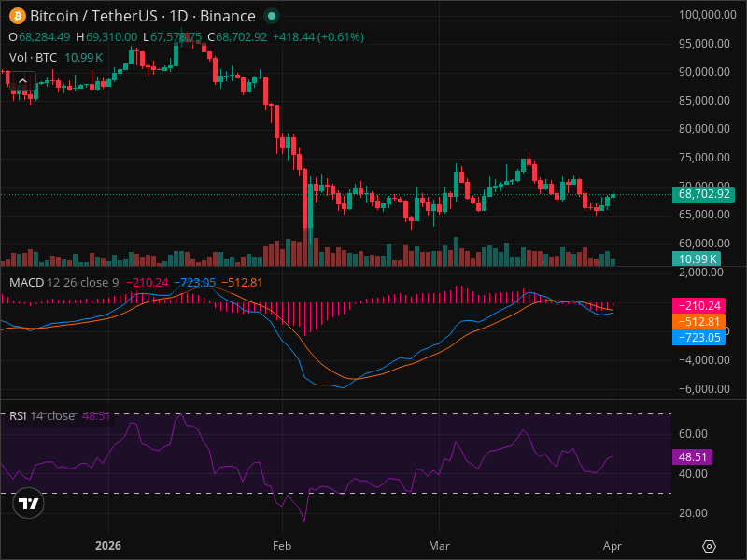Viewport: 747px width, 560px height.
Task: Click the MACD legend value −723.05
Action: [194, 283]
